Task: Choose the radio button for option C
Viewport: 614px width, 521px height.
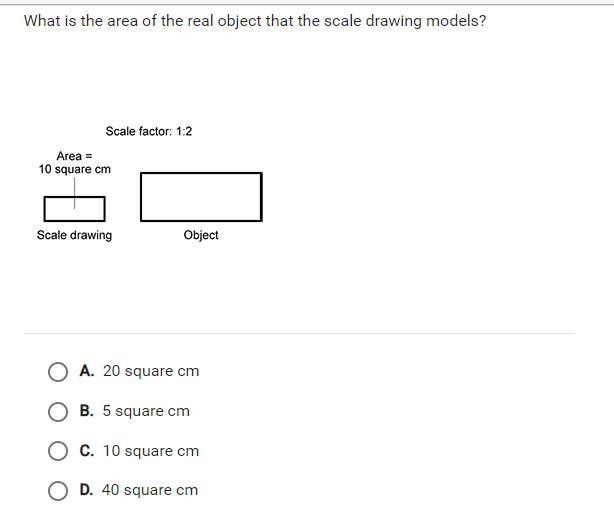Action: pos(58,451)
